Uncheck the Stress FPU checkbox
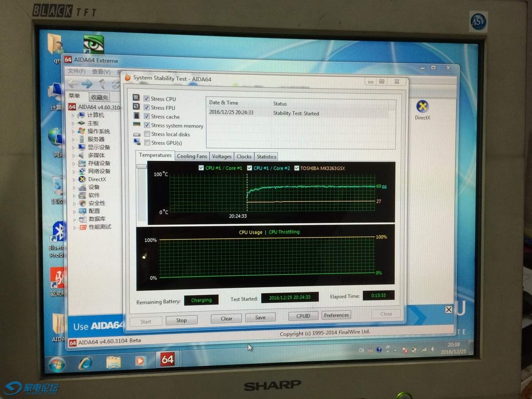 147,107
